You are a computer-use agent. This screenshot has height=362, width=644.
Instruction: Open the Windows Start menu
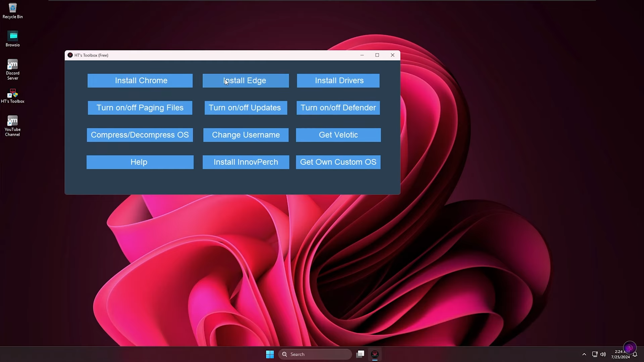pyautogui.click(x=270, y=354)
